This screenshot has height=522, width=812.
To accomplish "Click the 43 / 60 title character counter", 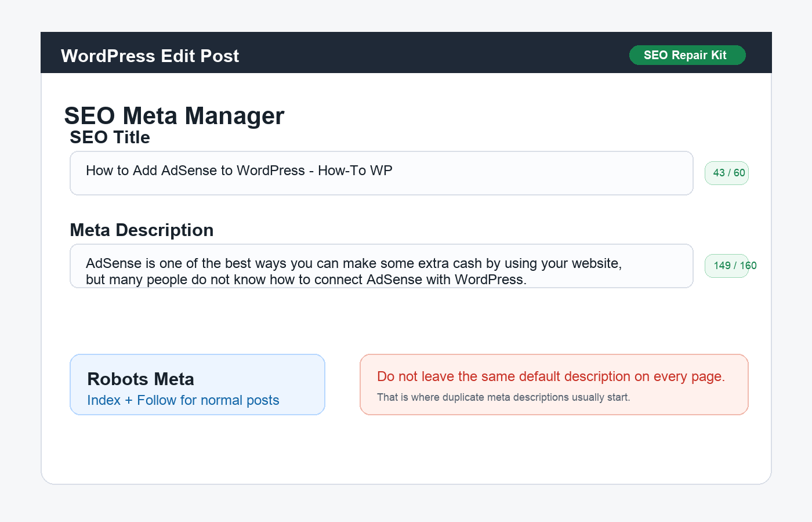I will (x=727, y=173).
